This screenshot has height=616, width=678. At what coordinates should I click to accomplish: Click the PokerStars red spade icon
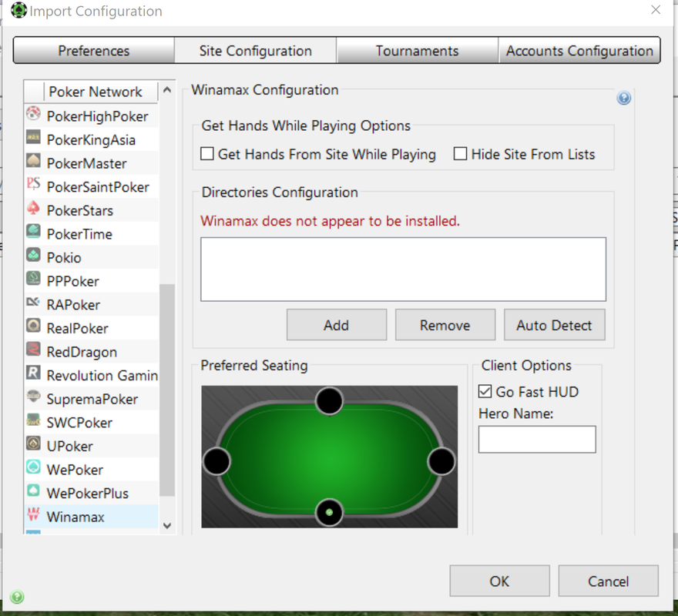[x=33, y=208]
